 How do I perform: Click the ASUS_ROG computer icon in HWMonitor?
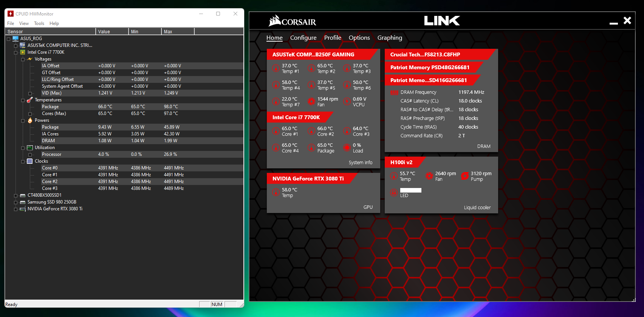[15, 39]
